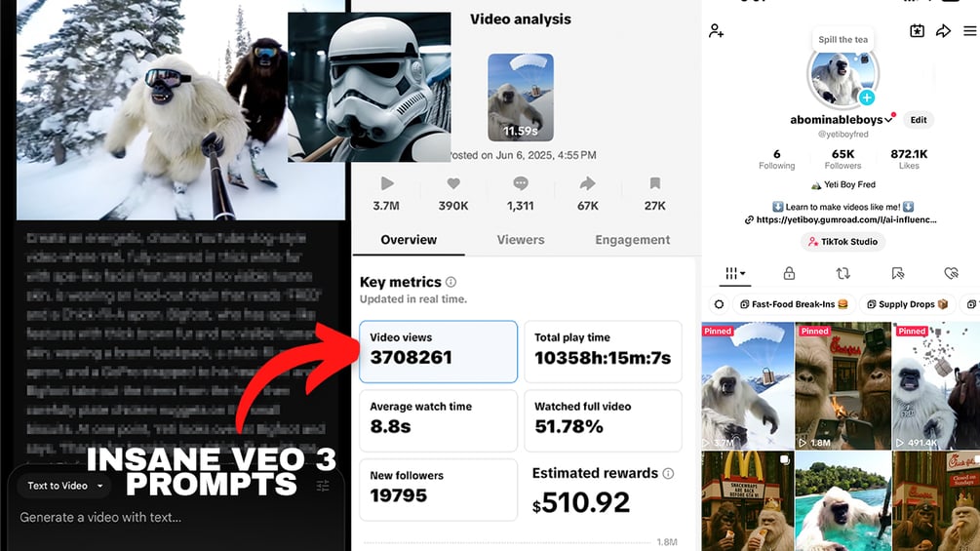980x551 pixels.
Task: Switch to the private videos lock tab
Action: point(789,273)
